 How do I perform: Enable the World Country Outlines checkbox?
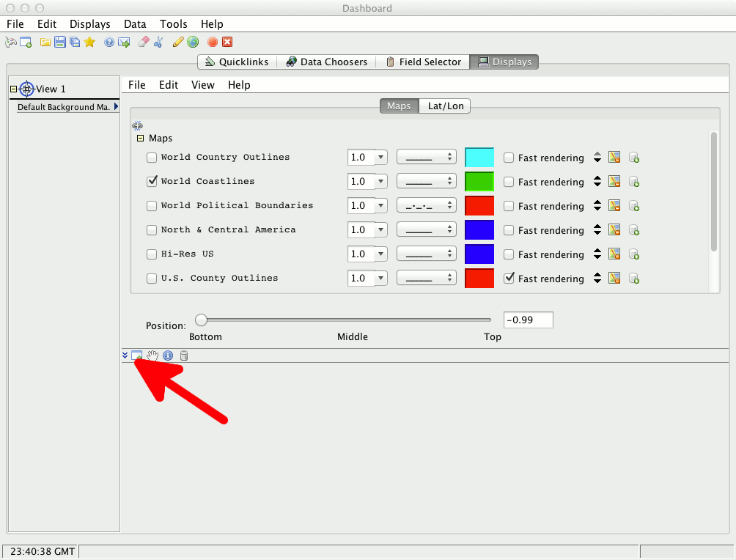coord(152,158)
